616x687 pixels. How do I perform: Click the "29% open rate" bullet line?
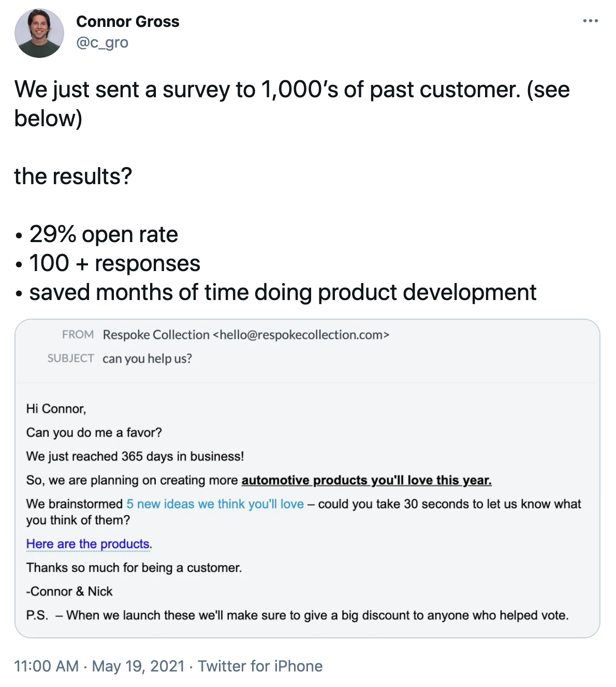coord(104,234)
